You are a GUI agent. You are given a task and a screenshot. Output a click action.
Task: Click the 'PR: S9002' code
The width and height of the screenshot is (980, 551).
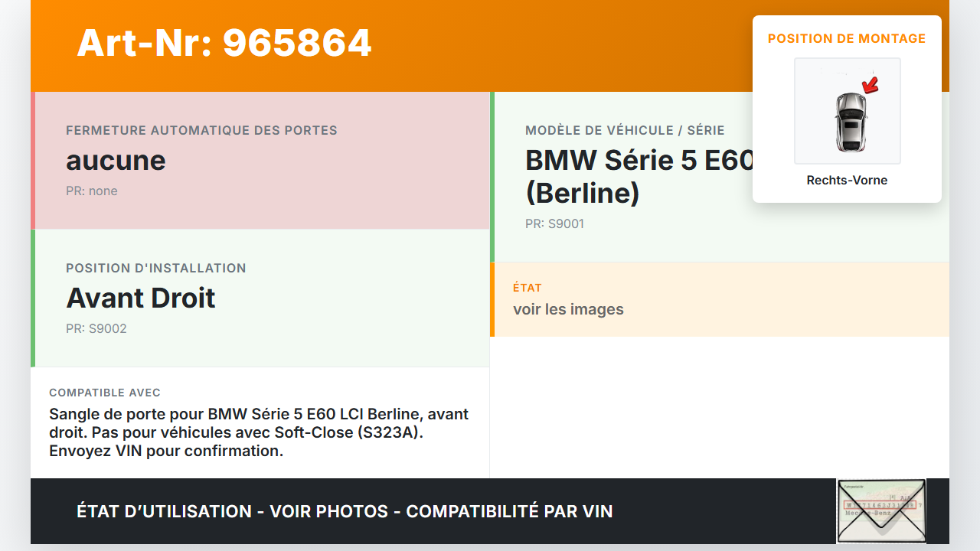(x=96, y=329)
